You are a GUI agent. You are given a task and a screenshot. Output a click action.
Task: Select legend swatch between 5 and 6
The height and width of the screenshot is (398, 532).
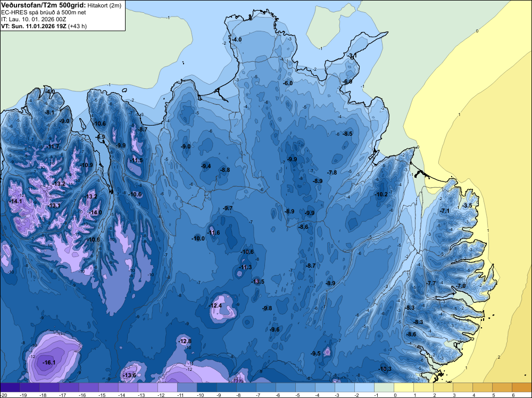(x=502, y=387)
